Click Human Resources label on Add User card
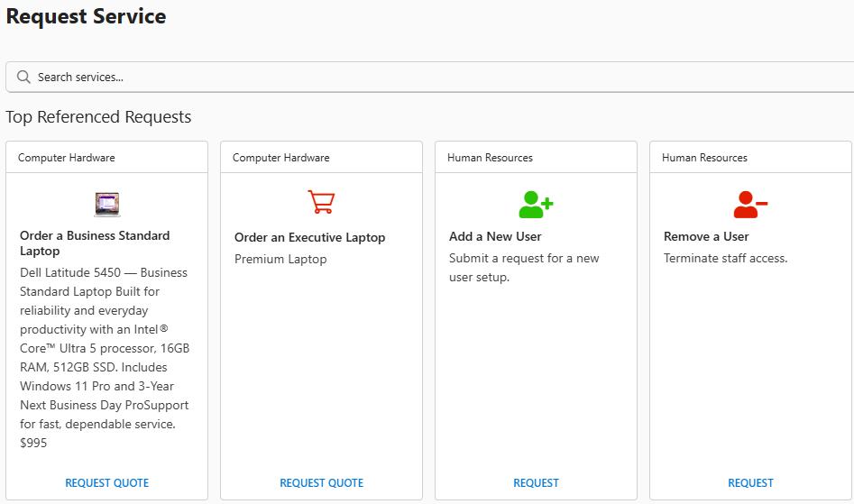 (490, 158)
